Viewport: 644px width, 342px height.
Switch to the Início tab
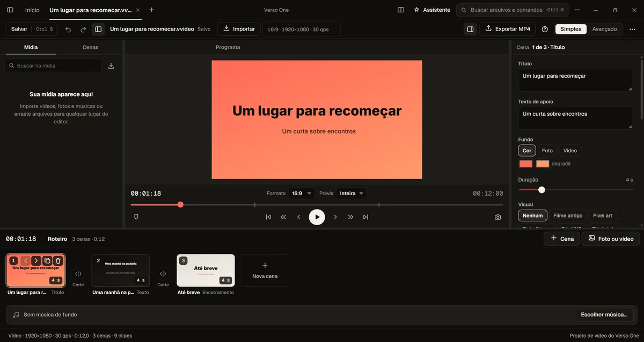coord(32,10)
